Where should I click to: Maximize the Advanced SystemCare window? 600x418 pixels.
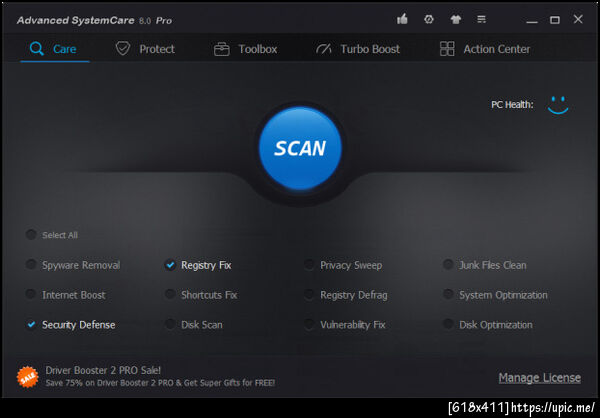coord(555,20)
